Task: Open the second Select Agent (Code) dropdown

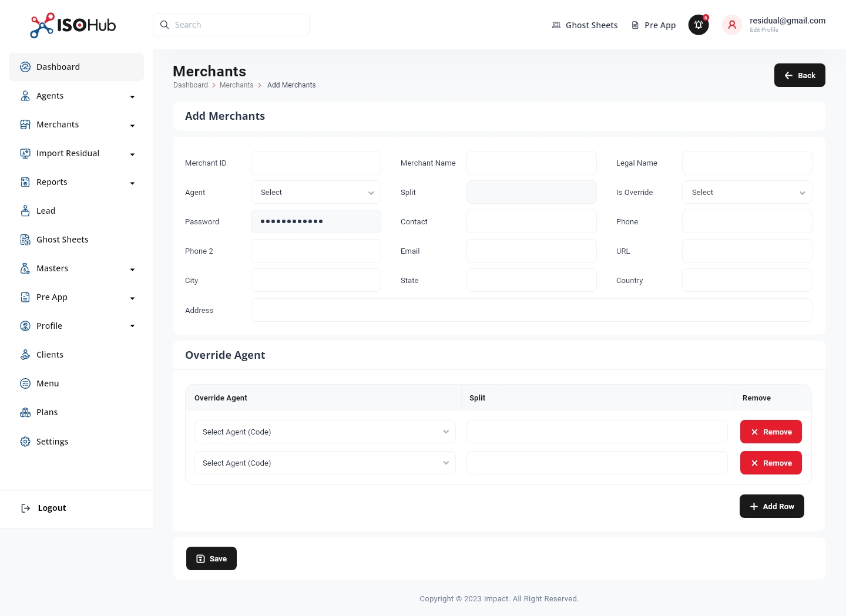Action: 325,463
